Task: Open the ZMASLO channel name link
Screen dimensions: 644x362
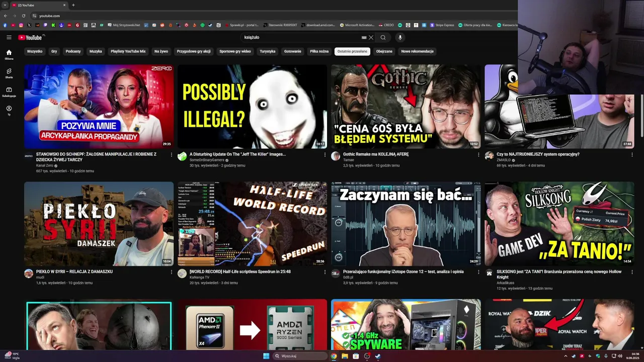Action: (x=504, y=160)
